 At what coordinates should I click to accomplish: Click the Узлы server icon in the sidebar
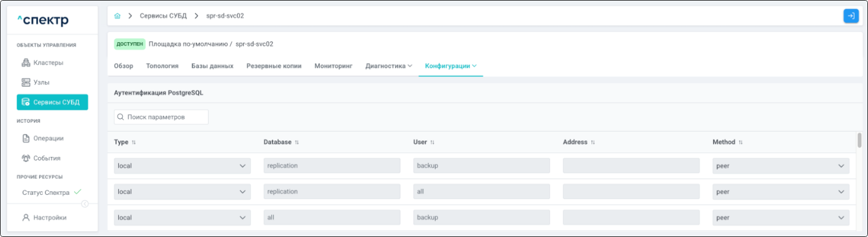tap(26, 82)
